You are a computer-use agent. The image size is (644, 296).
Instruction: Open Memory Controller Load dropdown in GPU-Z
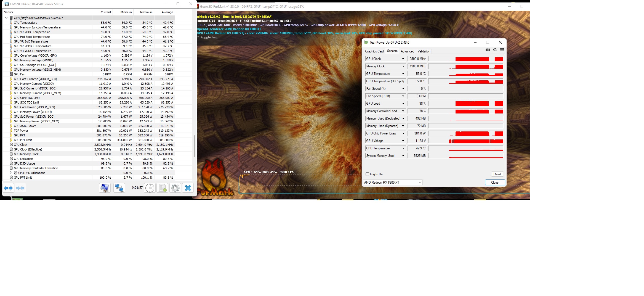click(403, 111)
